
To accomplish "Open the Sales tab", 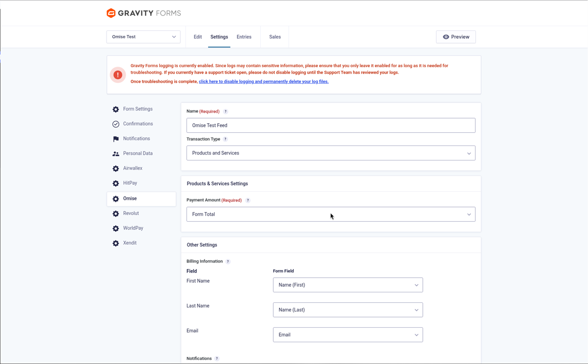I will pos(275,37).
